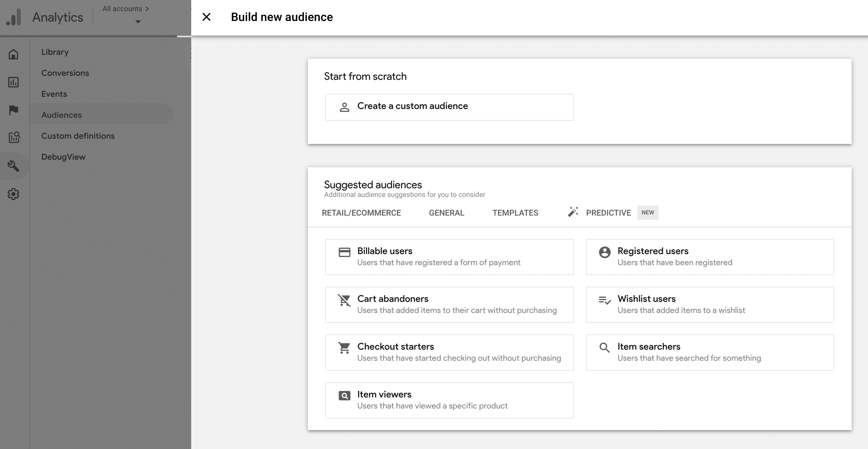
Task: Click the Predictive magic wand icon
Action: click(573, 212)
